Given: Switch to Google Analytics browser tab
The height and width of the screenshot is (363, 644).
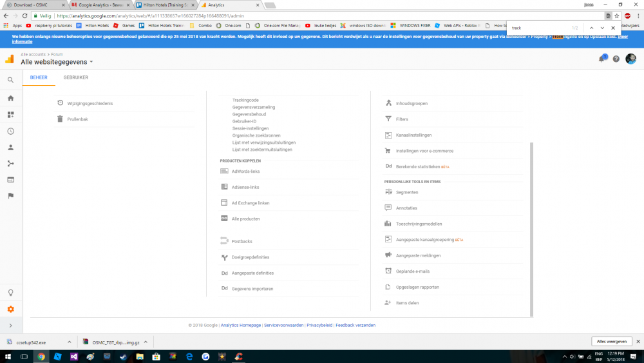Looking at the screenshot, I should [100, 5].
